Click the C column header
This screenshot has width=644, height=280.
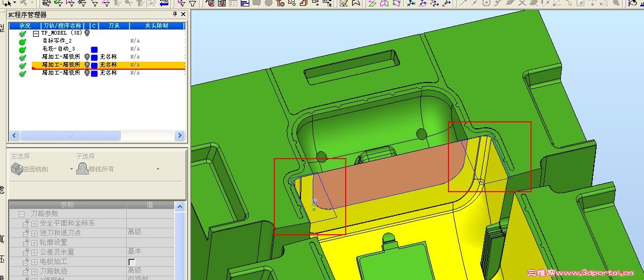(x=94, y=26)
